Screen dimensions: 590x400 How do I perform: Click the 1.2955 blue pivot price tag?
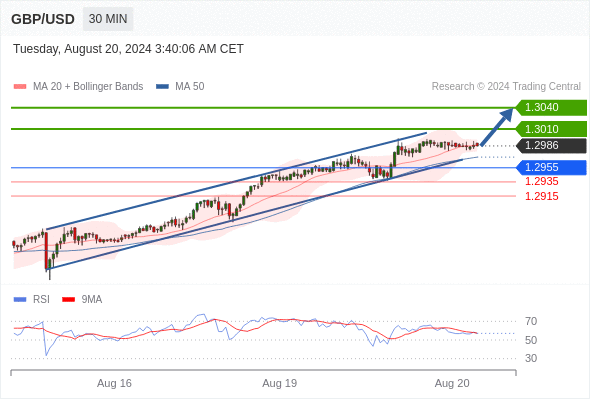click(551, 167)
